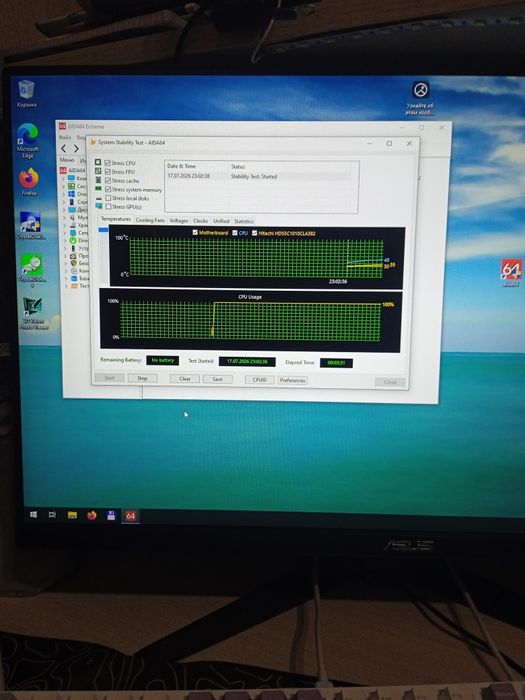Select the Конфигурация tree node icon
525x700 pixels.
[74, 271]
